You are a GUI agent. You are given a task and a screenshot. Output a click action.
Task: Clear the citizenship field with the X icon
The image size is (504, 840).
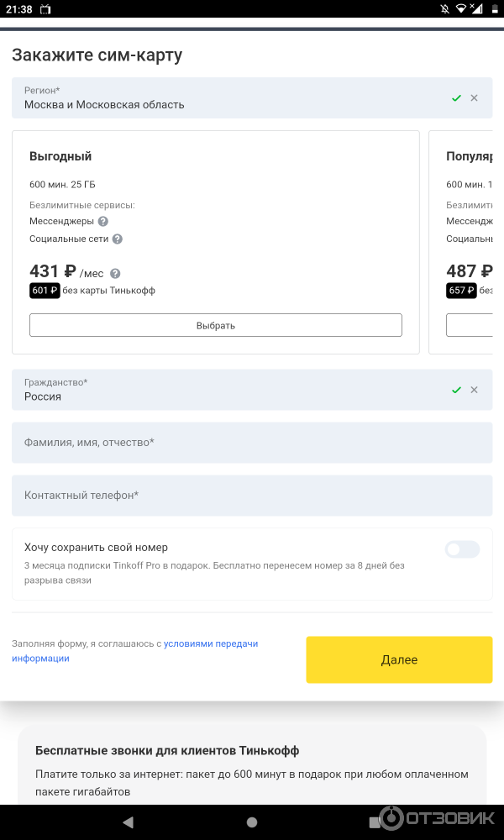point(474,390)
